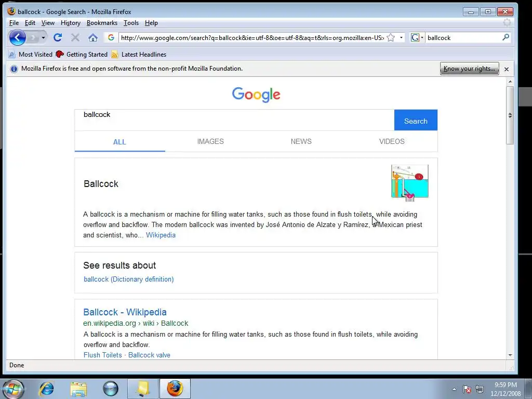Click the vertical scrollbar thumb
Viewport: 532px width, 399px height.
510,115
